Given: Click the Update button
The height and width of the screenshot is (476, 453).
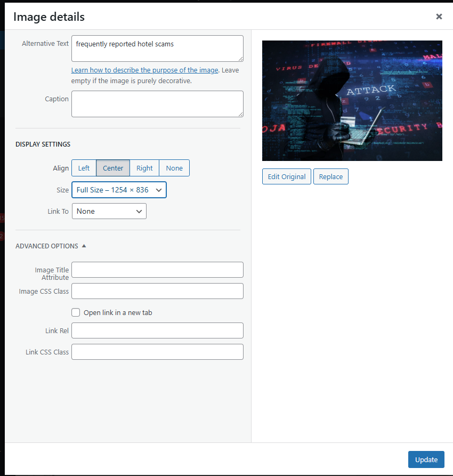Looking at the screenshot, I should click(426, 459).
